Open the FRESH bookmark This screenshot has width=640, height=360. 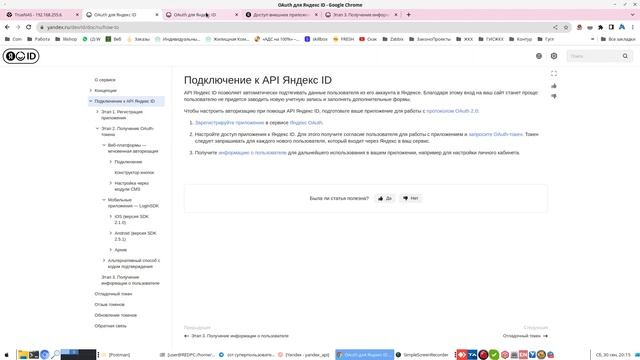pos(343,39)
